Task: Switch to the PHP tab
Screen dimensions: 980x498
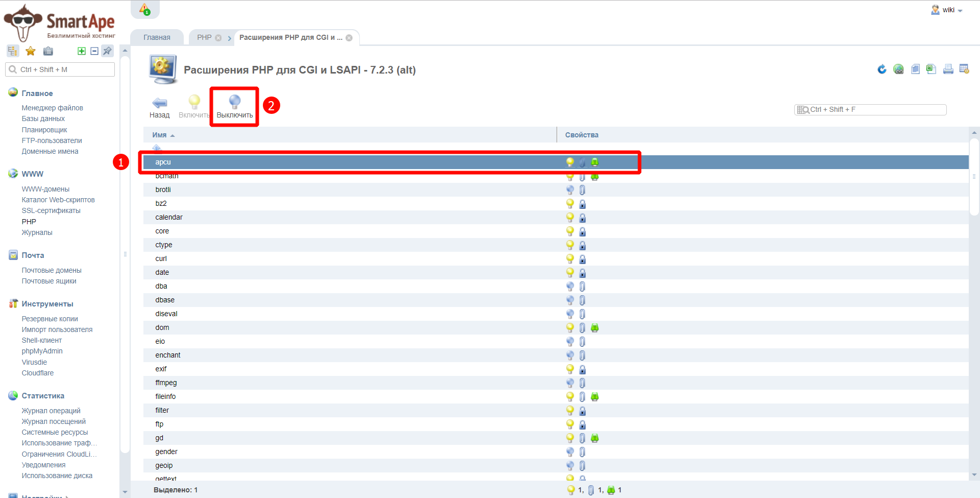Action: coord(204,37)
